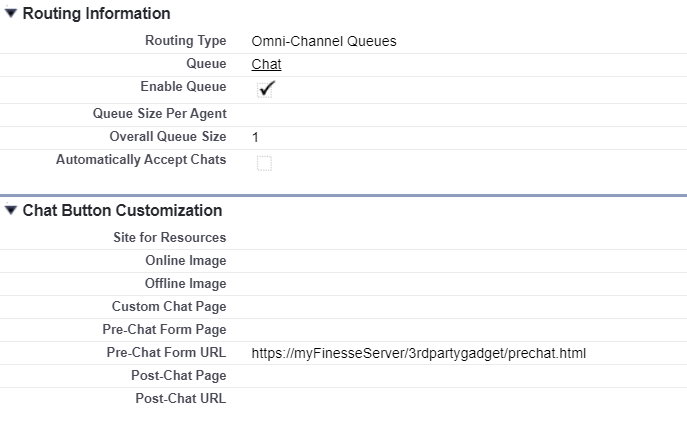687x440 pixels.
Task: Click the Automatically Accept Chats label
Action: click(x=141, y=160)
